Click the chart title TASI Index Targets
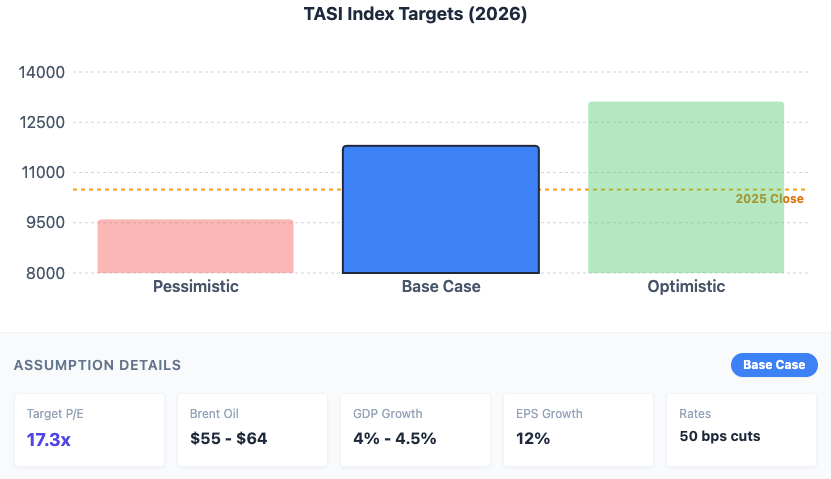This screenshot has width=831, height=479. click(415, 15)
